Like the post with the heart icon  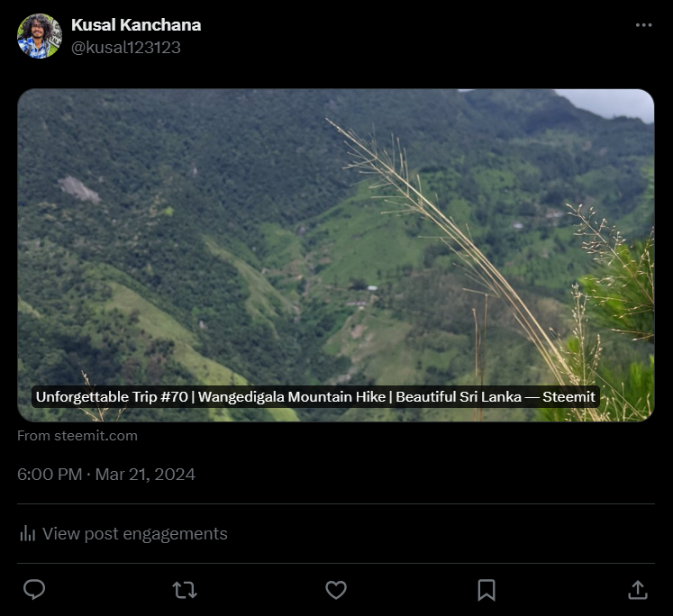(x=336, y=590)
